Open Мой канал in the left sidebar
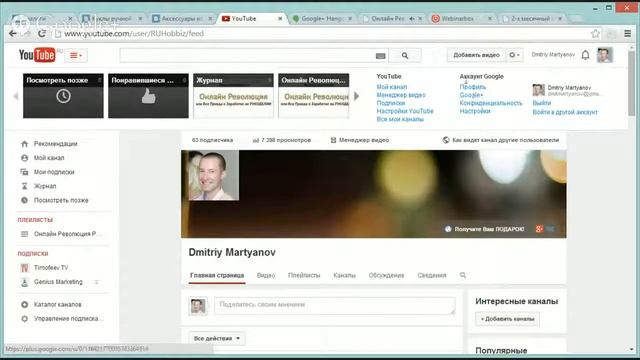This screenshot has width=640, height=360. 49,158
